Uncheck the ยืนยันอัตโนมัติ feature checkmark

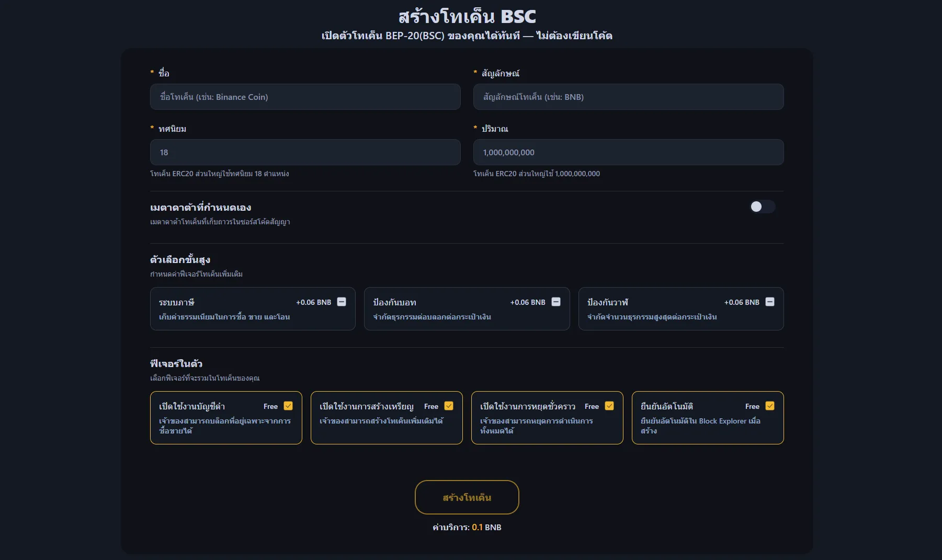tap(770, 406)
